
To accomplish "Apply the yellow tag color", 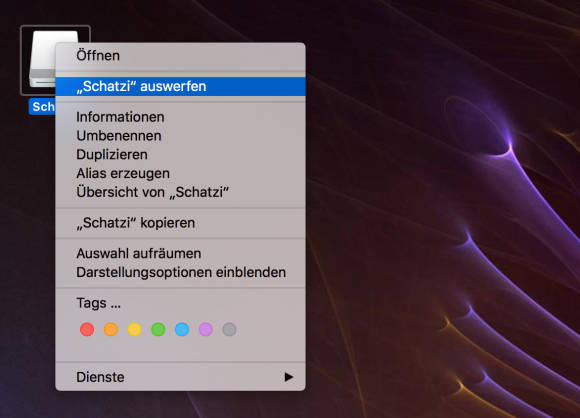I will [134, 329].
